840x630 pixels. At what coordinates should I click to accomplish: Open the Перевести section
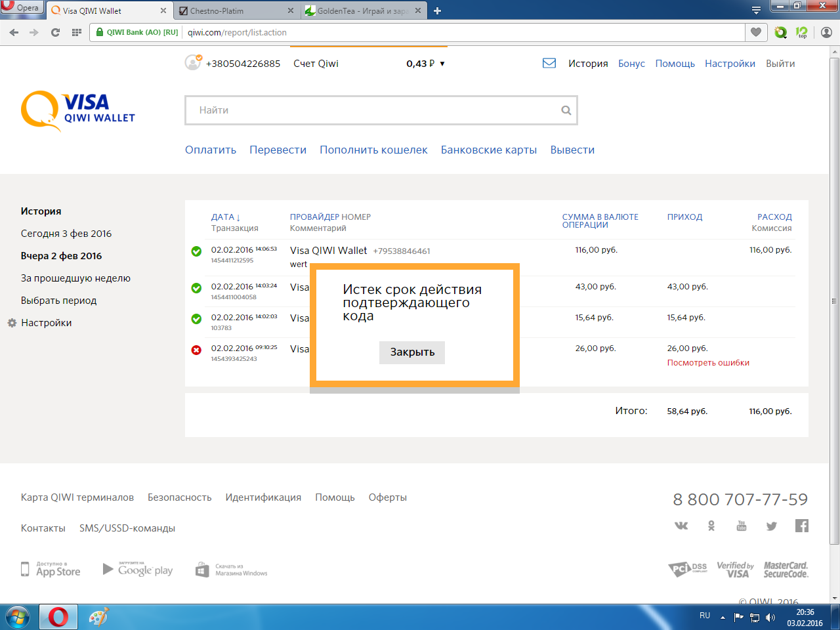click(278, 150)
